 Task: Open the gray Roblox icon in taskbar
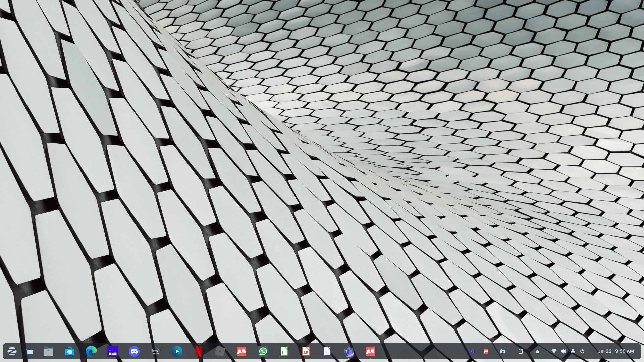(x=220, y=351)
